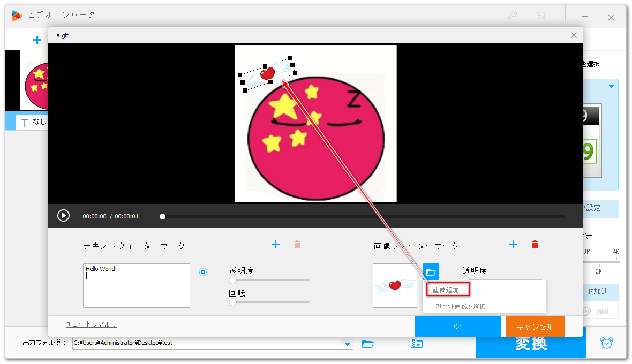Image resolution: width=632 pixels, height=364 pixels.
Task: Confirm watermark settings with Ok button
Action: click(x=457, y=326)
